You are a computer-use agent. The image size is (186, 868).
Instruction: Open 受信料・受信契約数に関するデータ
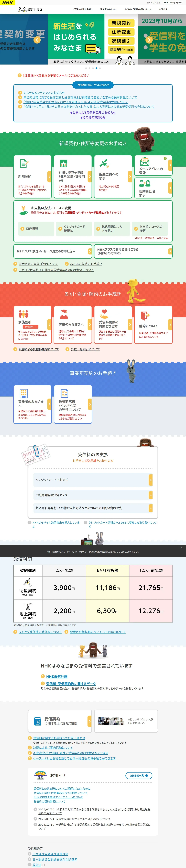(x=71, y=684)
